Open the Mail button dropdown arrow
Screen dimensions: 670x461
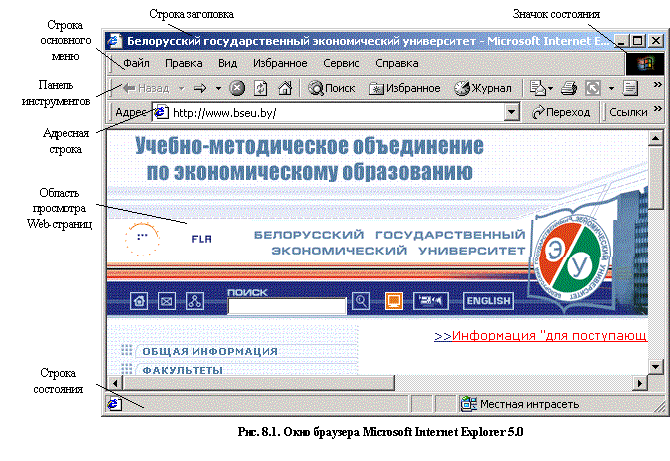point(550,88)
